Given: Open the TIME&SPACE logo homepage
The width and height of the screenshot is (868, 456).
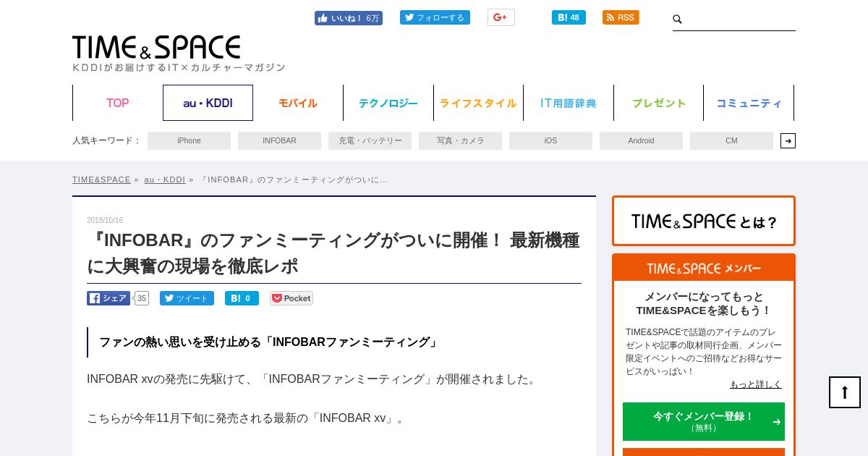Looking at the screenshot, I should (157, 47).
